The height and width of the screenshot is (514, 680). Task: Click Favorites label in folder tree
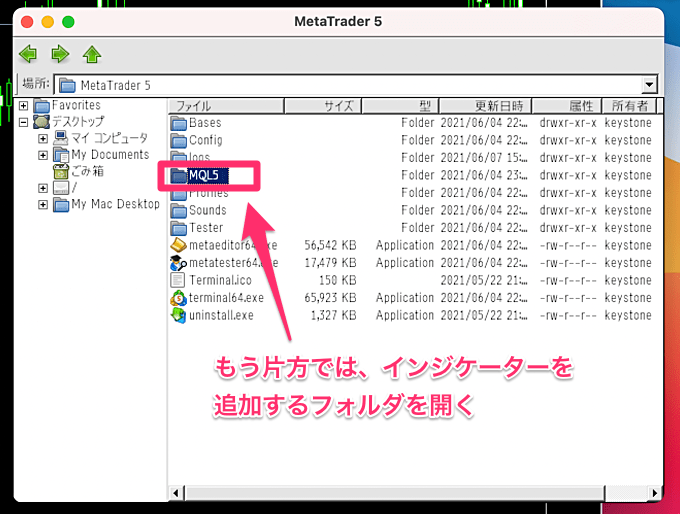point(76,105)
